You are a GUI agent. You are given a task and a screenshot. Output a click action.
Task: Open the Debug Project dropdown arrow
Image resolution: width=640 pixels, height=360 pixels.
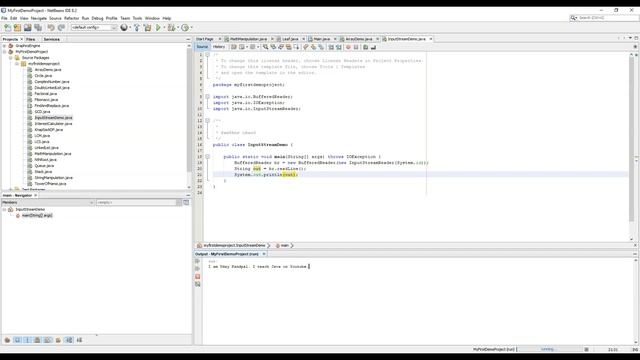click(178, 27)
